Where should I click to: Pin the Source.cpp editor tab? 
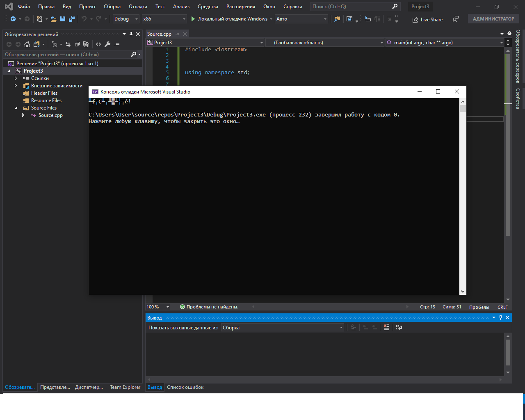(x=178, y=34)
